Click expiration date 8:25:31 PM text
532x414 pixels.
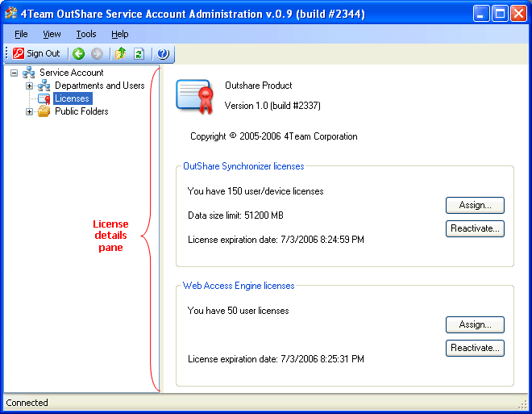pos(276,359)
